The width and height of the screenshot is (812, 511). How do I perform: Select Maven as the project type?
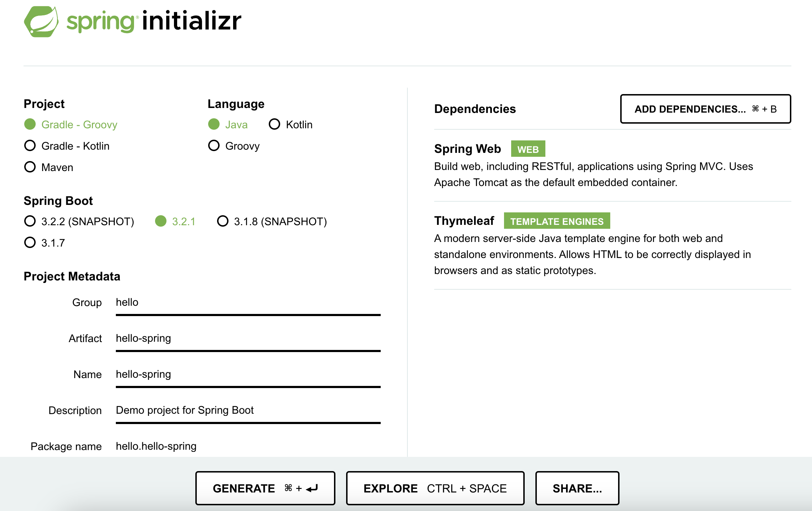click(x=48, y=167)
